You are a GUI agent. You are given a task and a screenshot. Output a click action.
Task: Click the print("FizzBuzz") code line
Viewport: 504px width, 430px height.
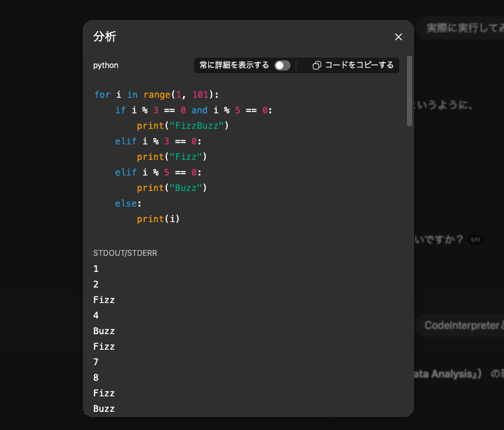[183, 126]
